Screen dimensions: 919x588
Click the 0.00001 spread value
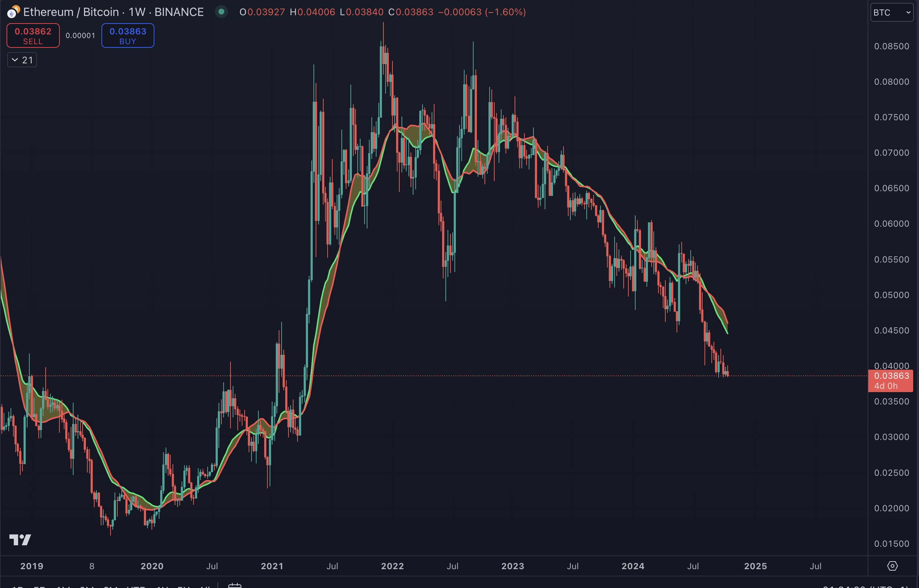80,35
